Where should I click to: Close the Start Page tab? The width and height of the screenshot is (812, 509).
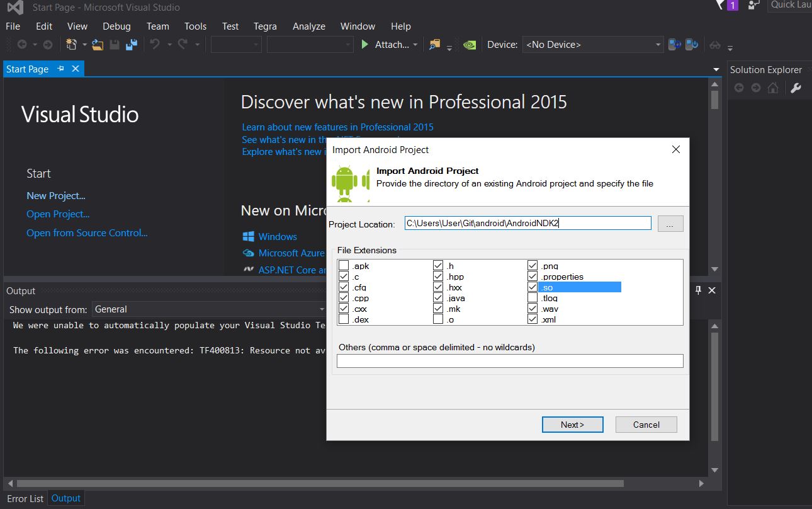click(x=76, y=69)
